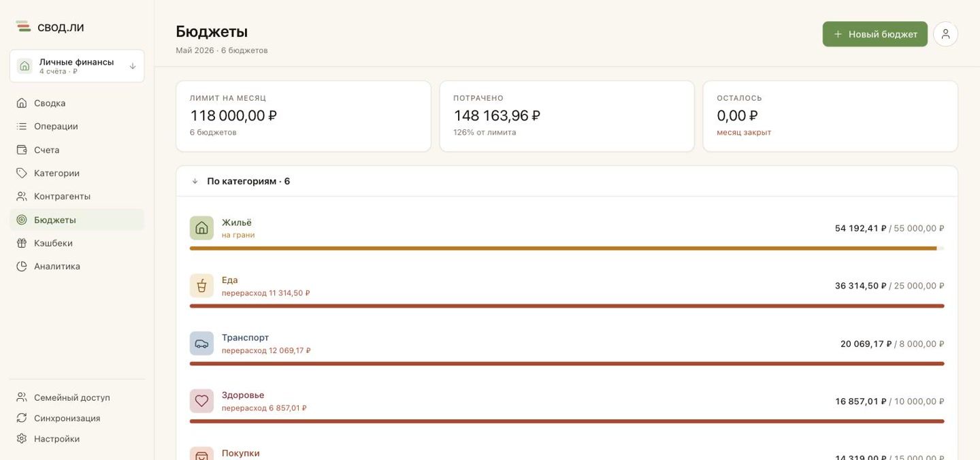980x460 pixels.
Task: Click the Еда overspend progress bar
Action: tap(567, 306)
